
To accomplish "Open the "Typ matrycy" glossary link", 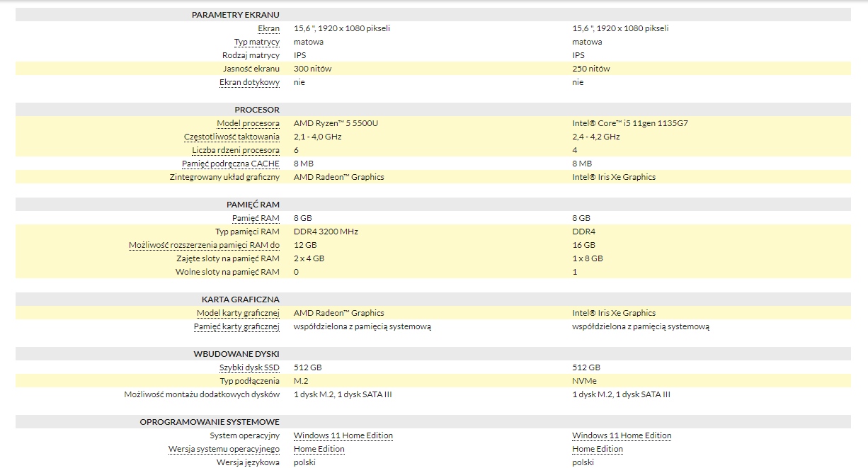I will point(257,42).
